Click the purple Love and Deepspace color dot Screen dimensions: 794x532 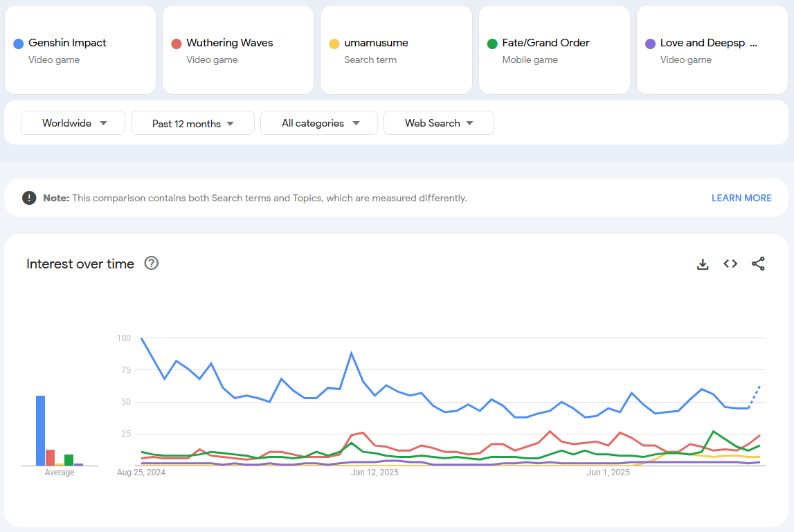click(x=650, y=44)
